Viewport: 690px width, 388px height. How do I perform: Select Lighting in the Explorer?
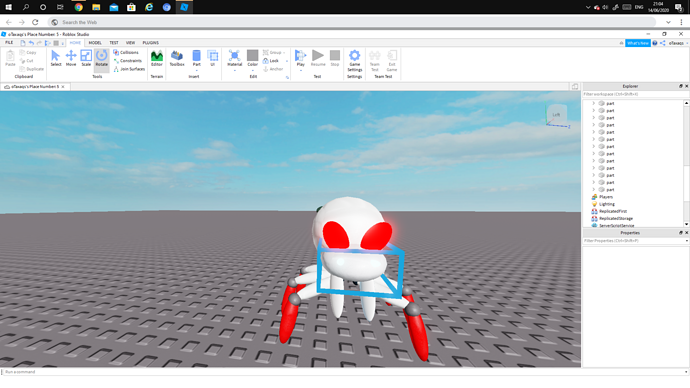point(606,204)
